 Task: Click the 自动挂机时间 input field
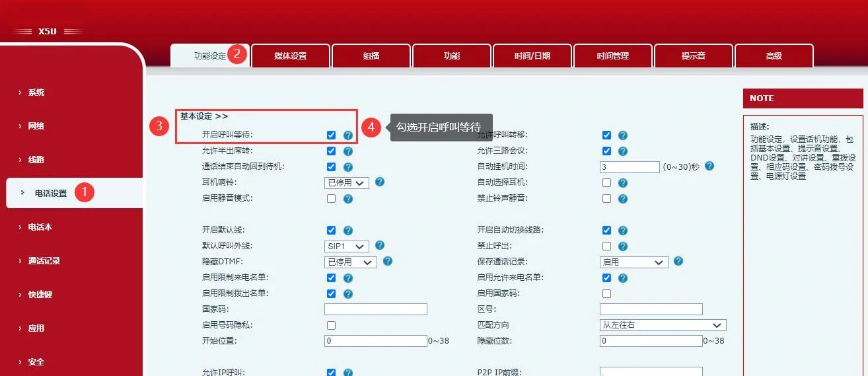pos(630,167)
